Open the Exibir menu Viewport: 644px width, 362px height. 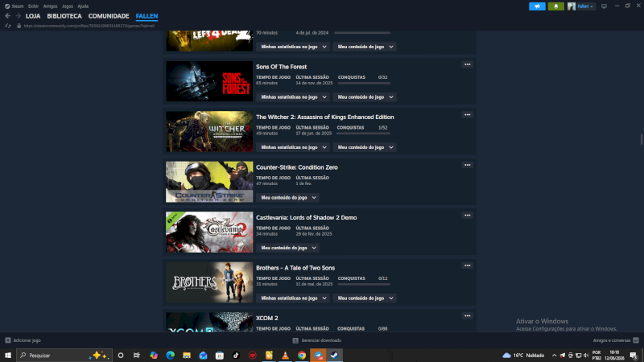(33, 6)
